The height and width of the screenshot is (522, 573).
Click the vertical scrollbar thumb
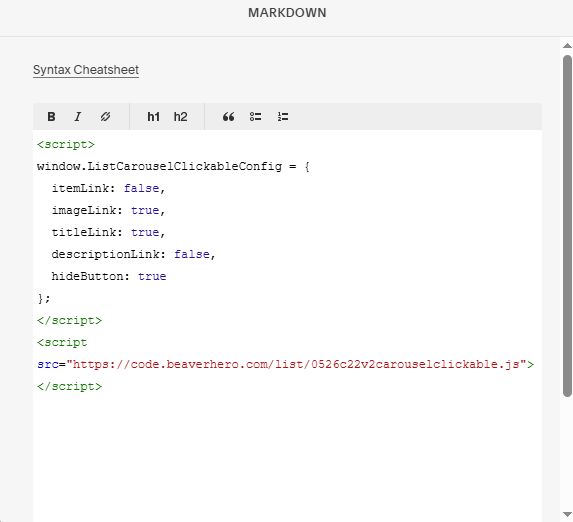tap(567, 226)
